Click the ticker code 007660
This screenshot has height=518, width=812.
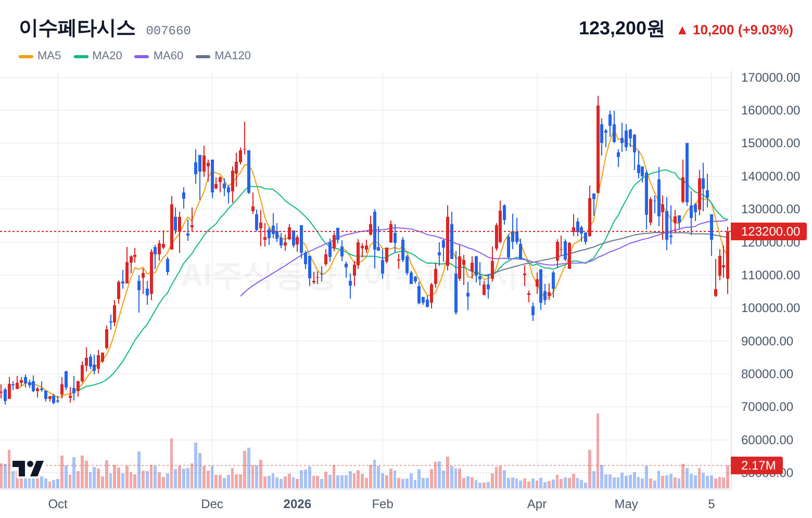pyautogui.click(x=168, y=31)
